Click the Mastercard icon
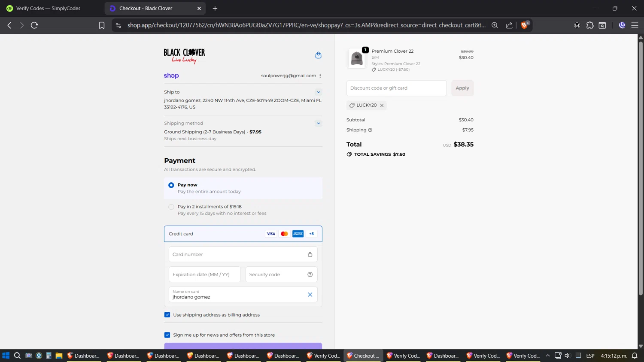 click(284, 234)
